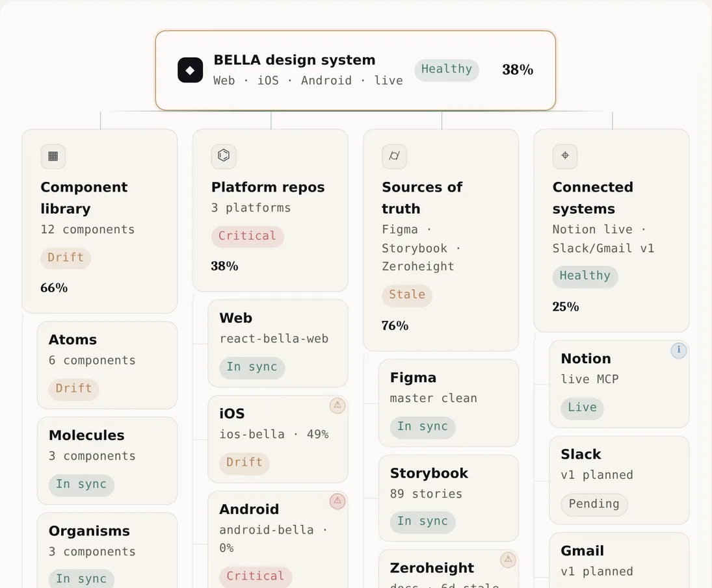Click '6 components' on the Atoms card

(92, 361)
